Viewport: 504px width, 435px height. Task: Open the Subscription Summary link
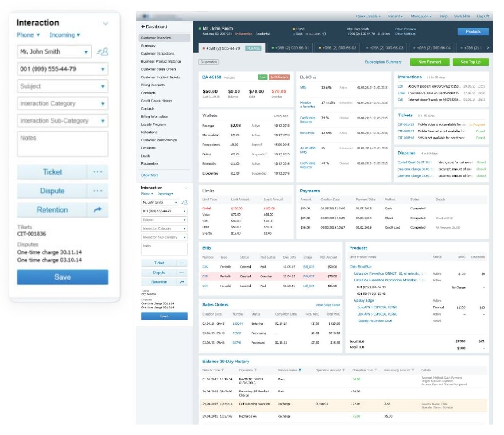pos(383,62)
